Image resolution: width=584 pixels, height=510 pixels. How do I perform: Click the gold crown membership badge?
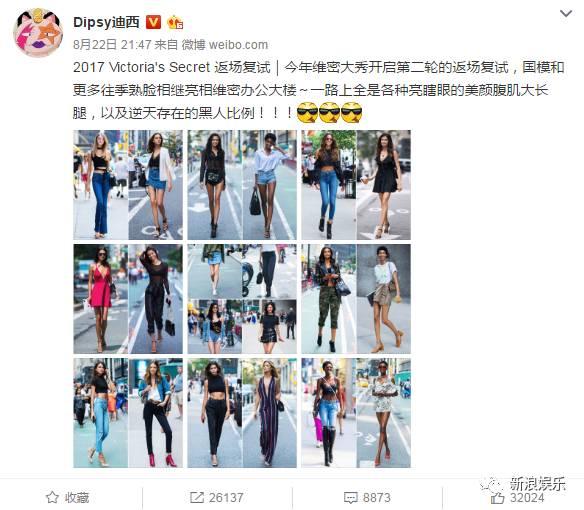click(x=175, y=22)
